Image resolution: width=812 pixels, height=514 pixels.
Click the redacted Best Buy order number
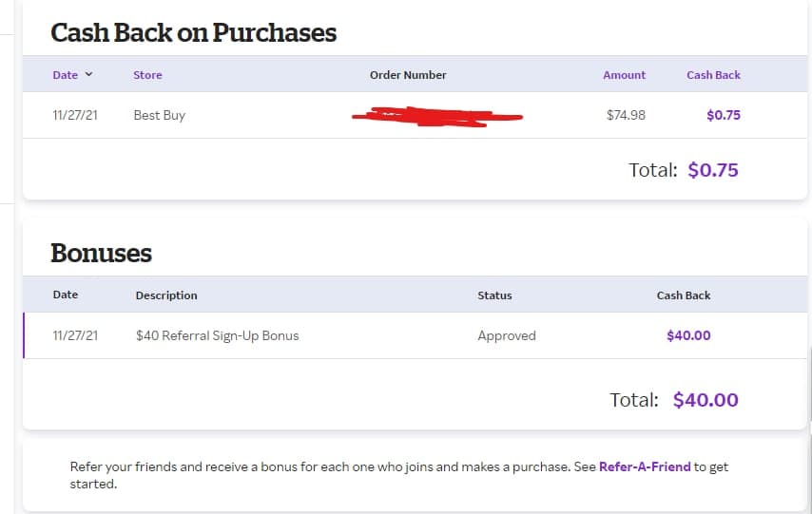pyautogui.click(x=436, y=118)
